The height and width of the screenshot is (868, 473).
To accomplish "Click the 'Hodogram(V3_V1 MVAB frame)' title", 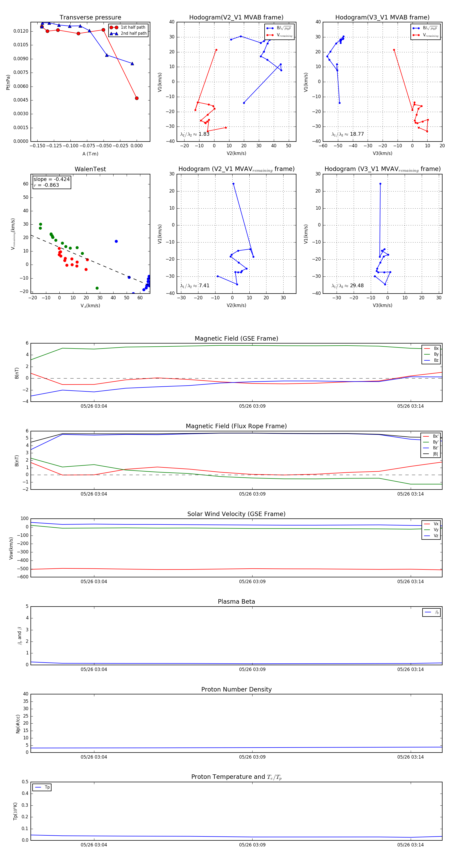I will [x=382, y=18].
